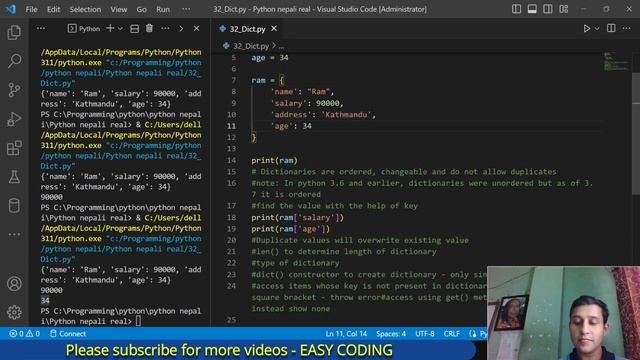Open Customize Layout button
The image size is (640, 360).
click(x=564, y=9)
